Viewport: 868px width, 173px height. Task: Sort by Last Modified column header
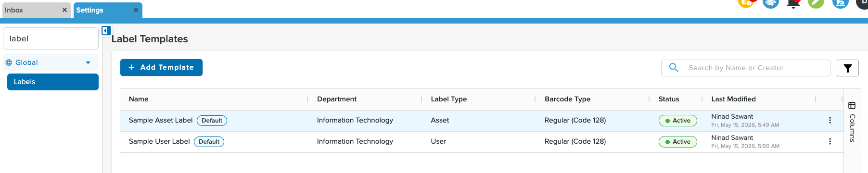pyautogui.click(x=733, y=99)
